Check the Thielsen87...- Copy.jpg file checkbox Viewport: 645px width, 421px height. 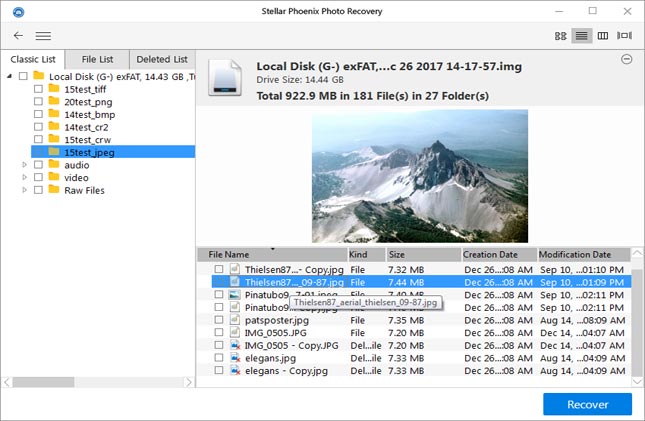[x=219, y=269]
